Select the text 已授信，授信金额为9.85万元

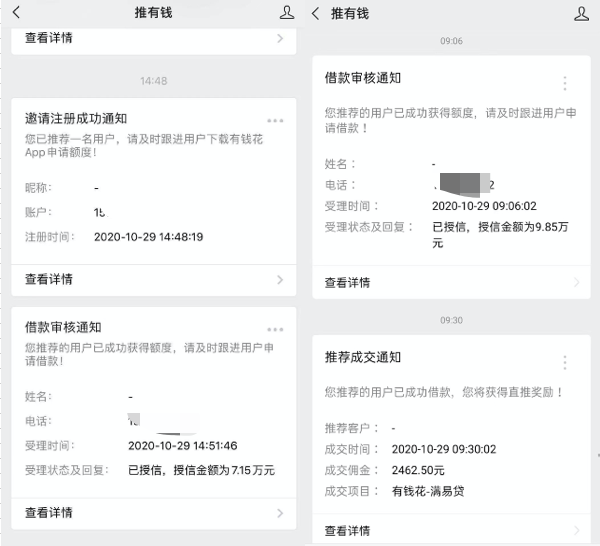500,235
